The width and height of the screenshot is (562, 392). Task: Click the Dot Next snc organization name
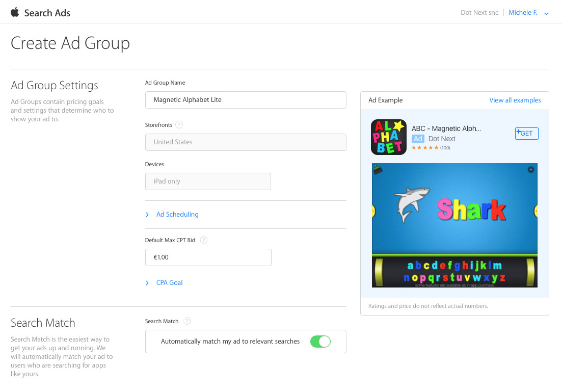(479, 13)
